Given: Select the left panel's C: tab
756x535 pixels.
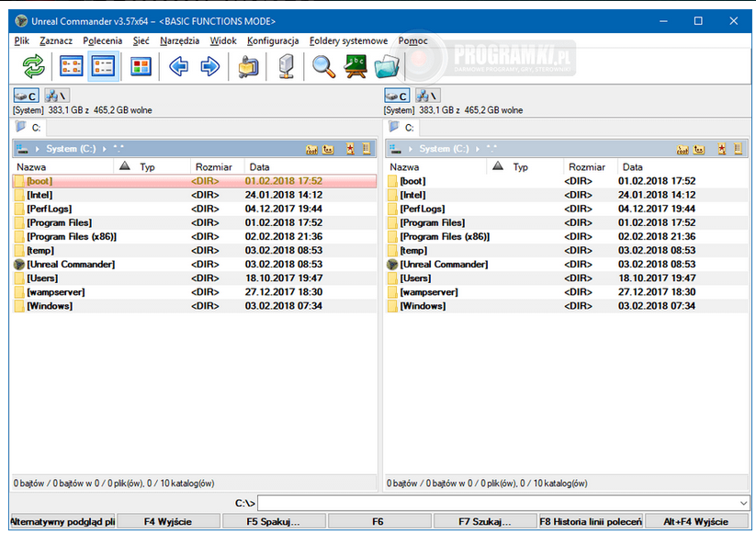Looking at the screenshot, I should coord(28,128).
